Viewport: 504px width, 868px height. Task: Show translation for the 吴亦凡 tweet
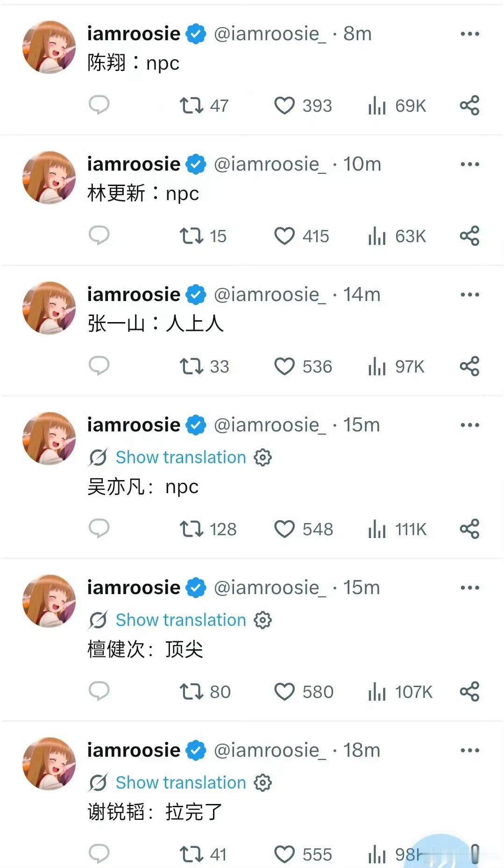(181, 457)
